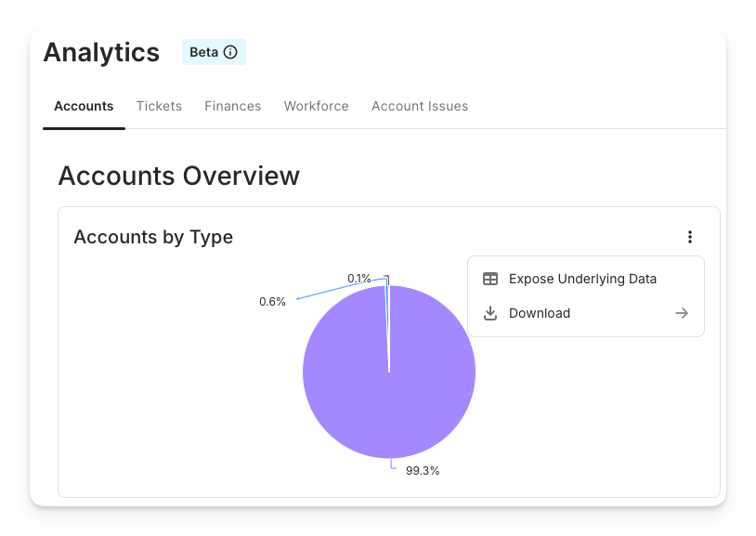756x536 pixels.
Task: Click the Beta badge label
Action: point(203,52)
